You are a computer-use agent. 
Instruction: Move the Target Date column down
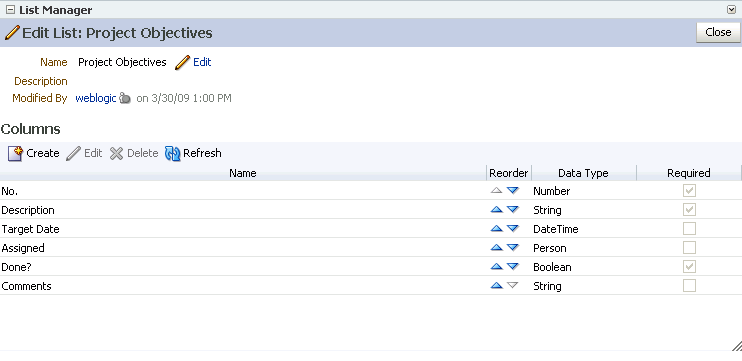pos(512,229)
